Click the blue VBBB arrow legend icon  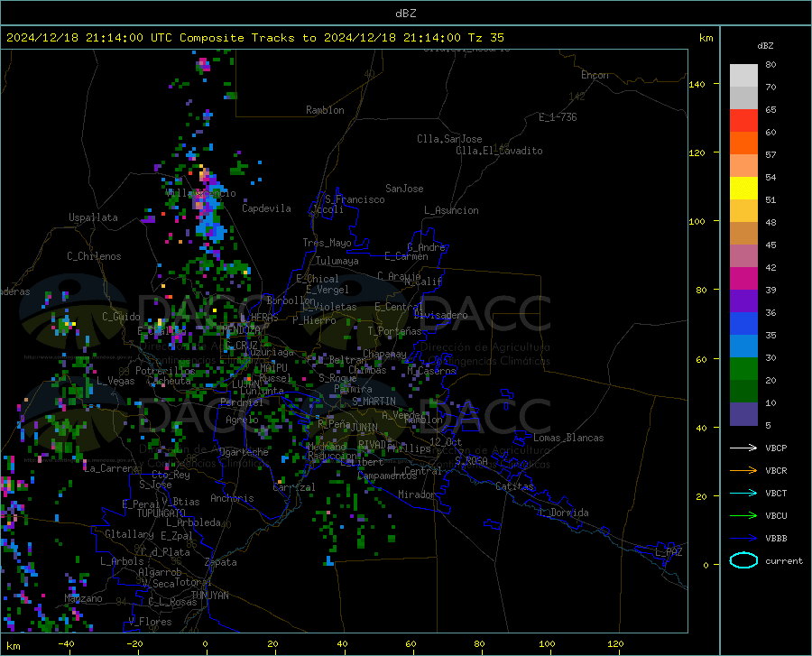[743, 539]
